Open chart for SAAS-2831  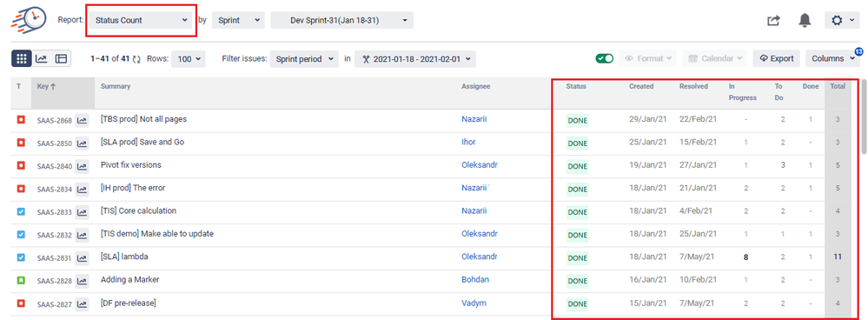[82, 258]
